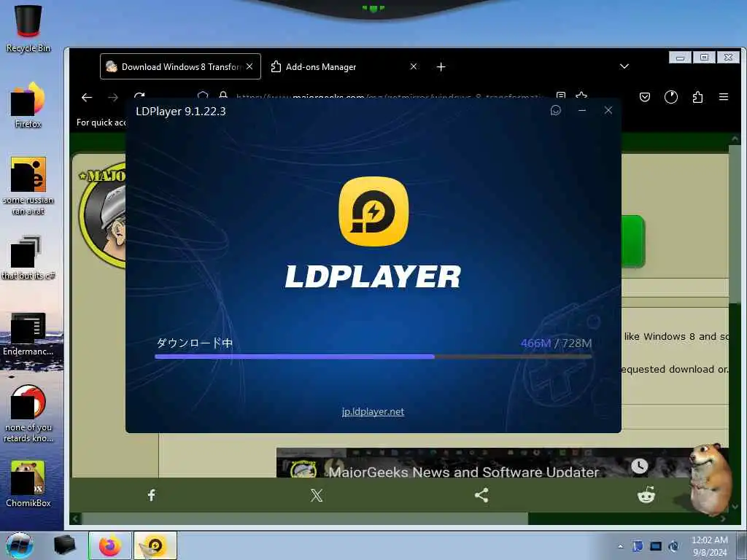This screenshot has height=560, width=747.
Task: Open the Endermanc... desktop icon
Action: click(28, 334)
